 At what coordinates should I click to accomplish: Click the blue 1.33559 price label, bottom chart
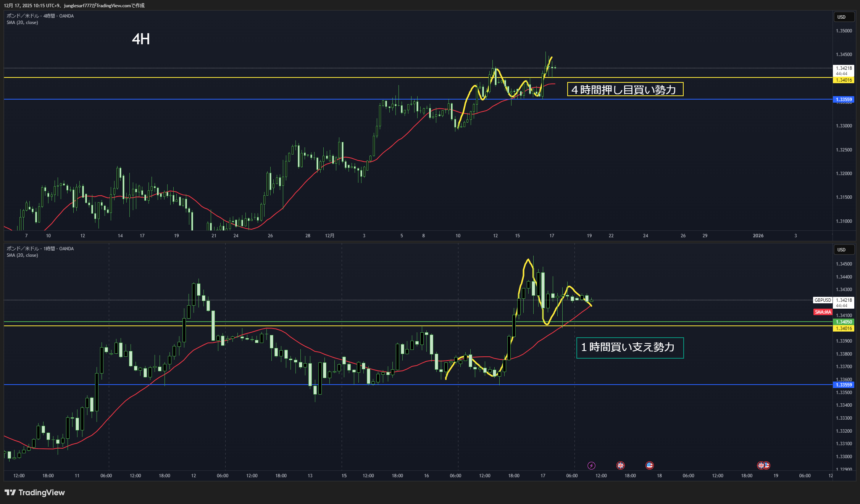pos(844,385)
